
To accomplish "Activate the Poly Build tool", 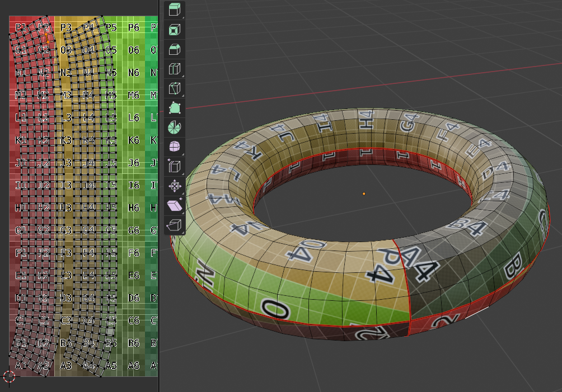I will pos(175,108).
